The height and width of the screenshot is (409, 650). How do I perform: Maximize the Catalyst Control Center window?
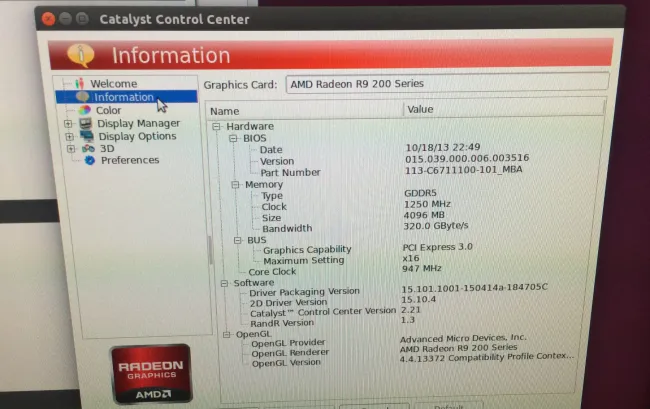point(82,19)
